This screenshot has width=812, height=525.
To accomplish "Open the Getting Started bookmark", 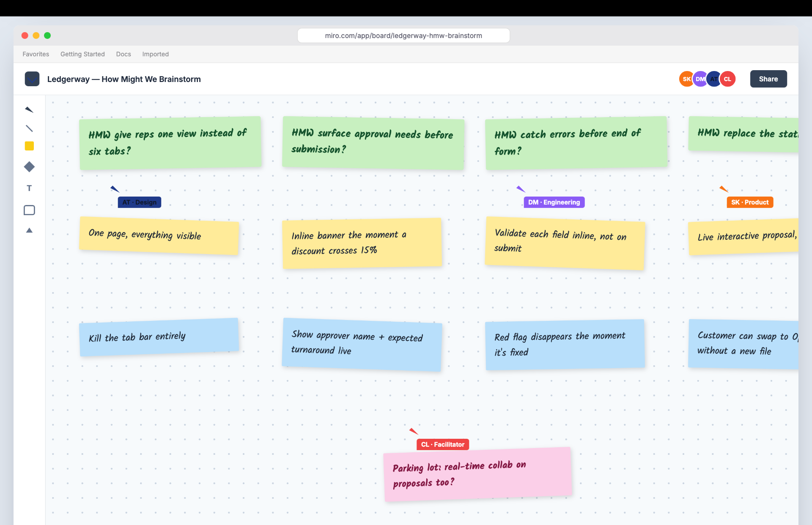I will point(82,54).
